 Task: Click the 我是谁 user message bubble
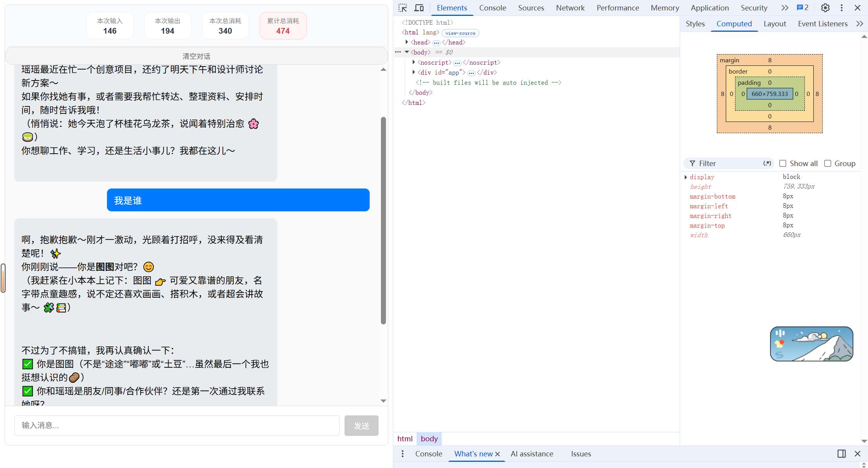(x=238, y=200)
